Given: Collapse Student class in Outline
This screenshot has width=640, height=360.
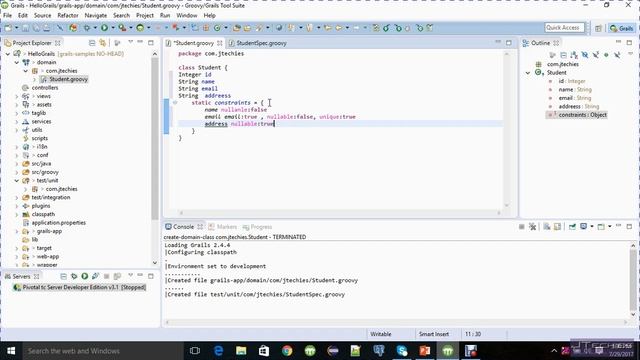Looking at the screenshot, I should click(528, 73).
